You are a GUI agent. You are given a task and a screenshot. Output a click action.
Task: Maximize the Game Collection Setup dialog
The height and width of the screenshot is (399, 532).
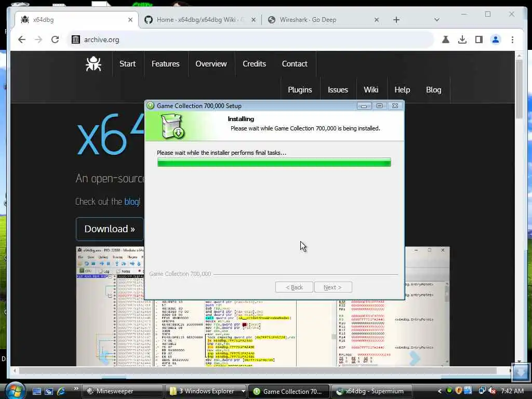point(379,106)
